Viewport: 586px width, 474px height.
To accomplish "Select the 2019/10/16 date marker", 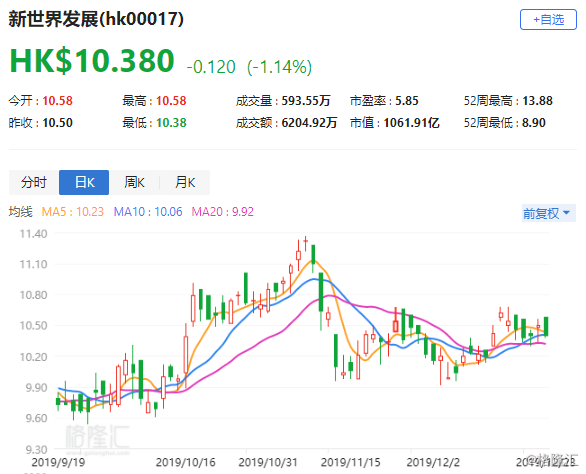I will (x=185, y=462).
